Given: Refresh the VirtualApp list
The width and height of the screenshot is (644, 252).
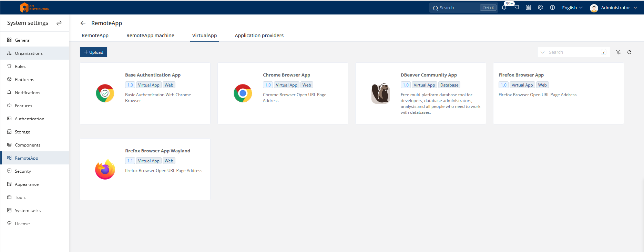Looking at the screenshot, I should pos(629,52).
